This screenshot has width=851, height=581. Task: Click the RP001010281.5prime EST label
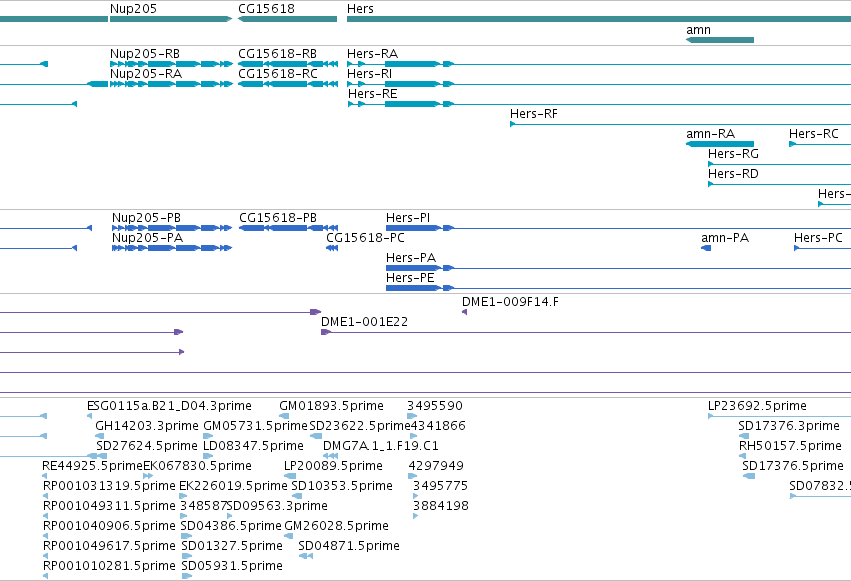110,566
